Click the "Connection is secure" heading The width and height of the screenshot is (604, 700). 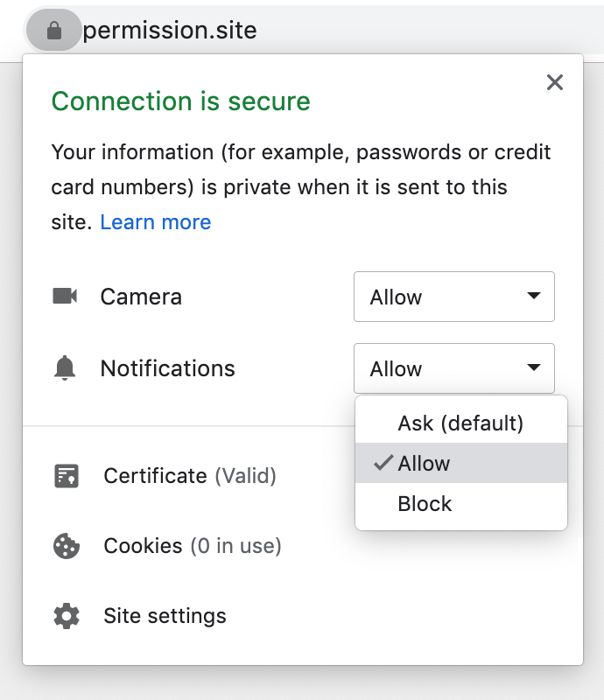tap(181, 101)
